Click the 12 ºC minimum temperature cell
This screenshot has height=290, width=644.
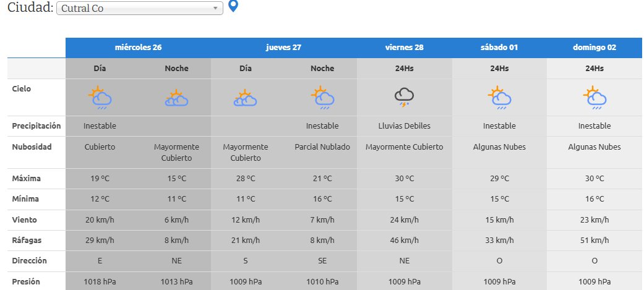[100, 199]
